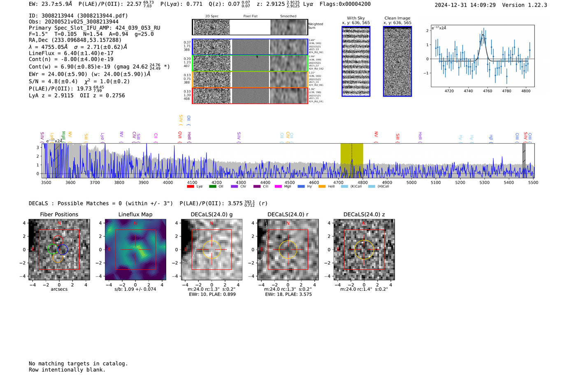This screenshot has height=392, width=576.
Task: Click 'Row intentionally blank.' text
Action: click(67, 370)
